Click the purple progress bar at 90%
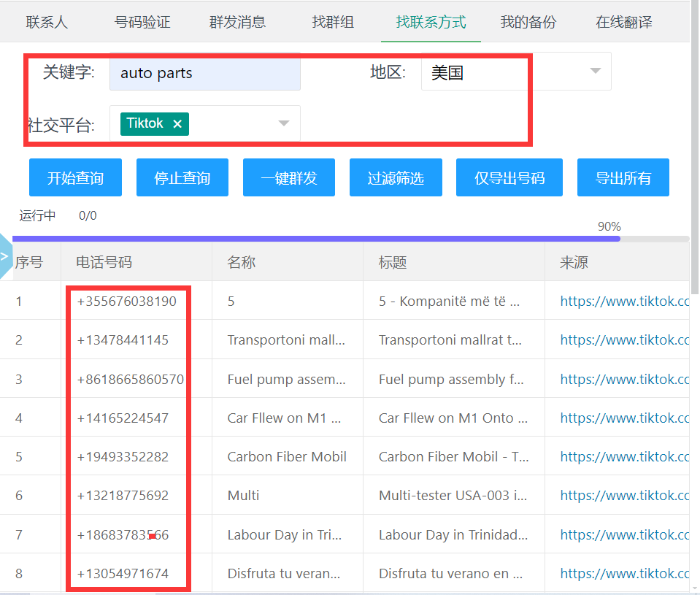Screen dimensions: 700x595 [x=316, y=239]
